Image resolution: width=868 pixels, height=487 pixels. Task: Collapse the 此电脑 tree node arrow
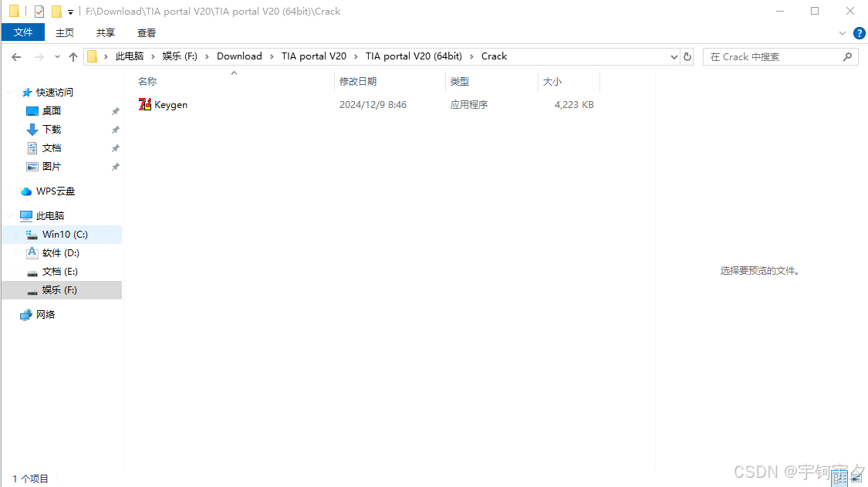pos(10,215)
